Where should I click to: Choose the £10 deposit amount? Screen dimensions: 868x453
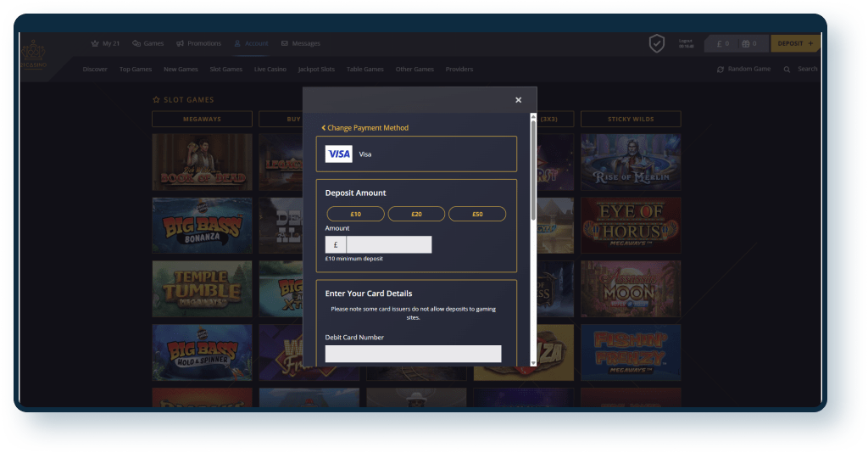[x=355, y=214]
